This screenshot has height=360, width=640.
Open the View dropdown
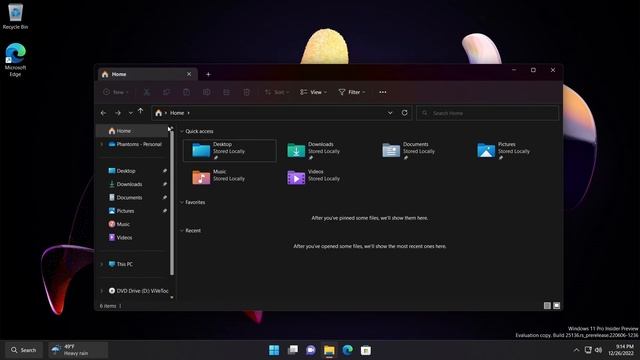coord(313,92)
